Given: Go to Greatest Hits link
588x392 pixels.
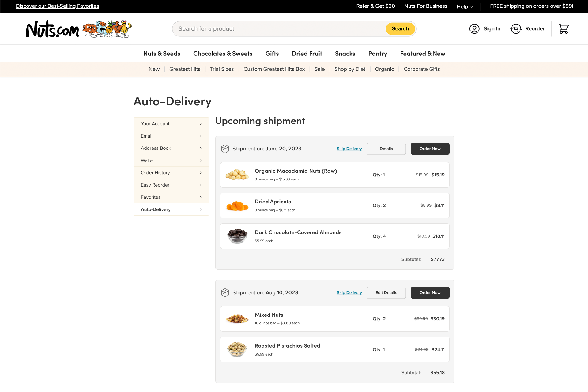Looking at the screenshot, I should coord(185,69).
